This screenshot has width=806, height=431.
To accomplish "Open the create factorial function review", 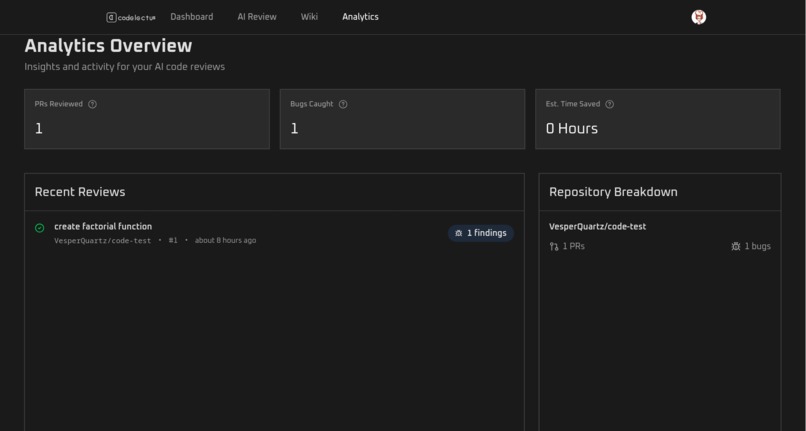I will click(x=103, y=226).
